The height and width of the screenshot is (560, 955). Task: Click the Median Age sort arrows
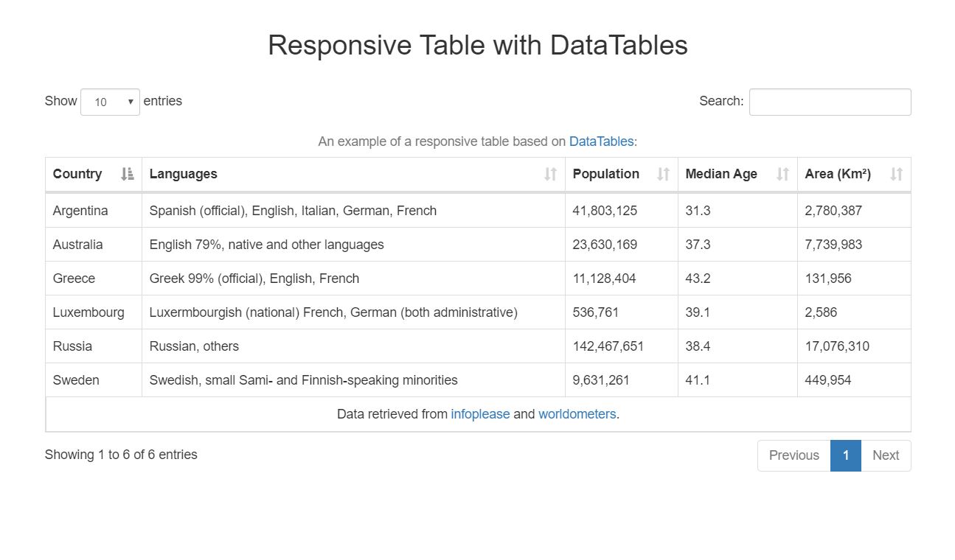(782, 174)
